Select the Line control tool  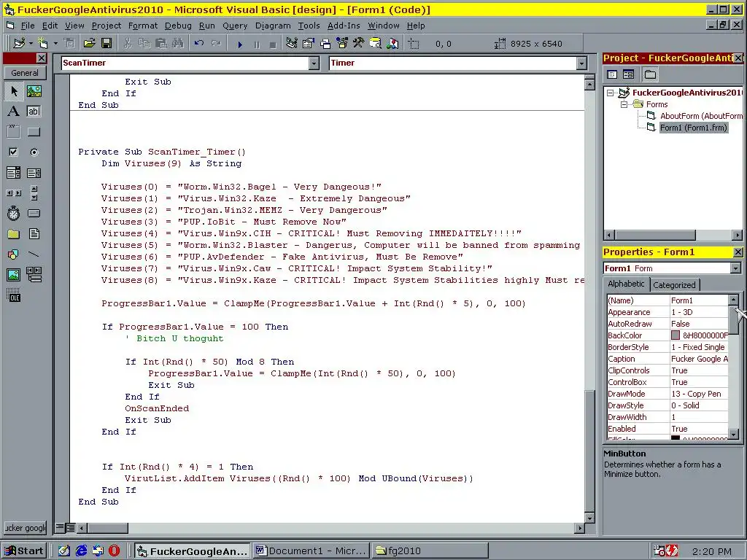[x=34, y=254]
